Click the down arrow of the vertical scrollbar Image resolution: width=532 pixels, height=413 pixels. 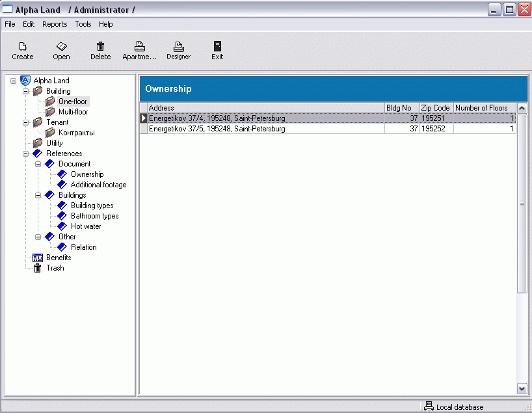click(x=522, y=388)
